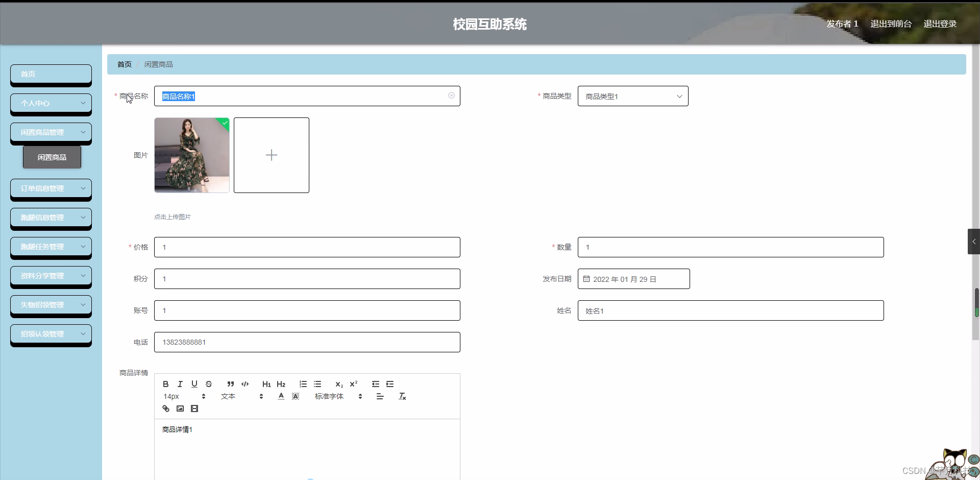Insert a video in the product details editor
Image resolution: width=980 pixels, height=480 pixels.
194,409
